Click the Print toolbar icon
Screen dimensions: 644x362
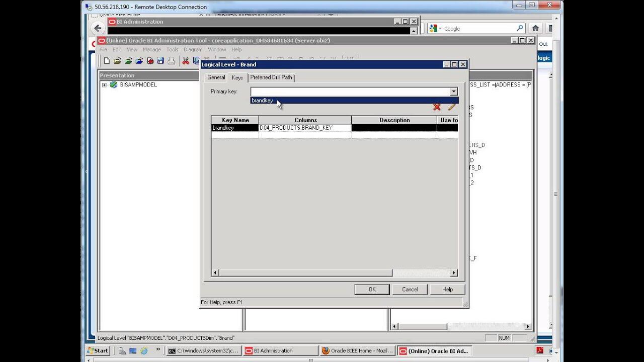[x=172, y=61]
